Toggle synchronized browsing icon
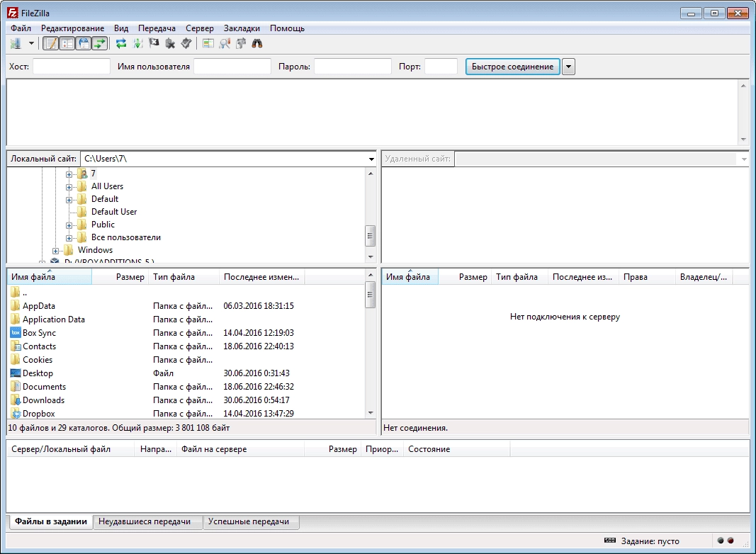 coord(241,43)
